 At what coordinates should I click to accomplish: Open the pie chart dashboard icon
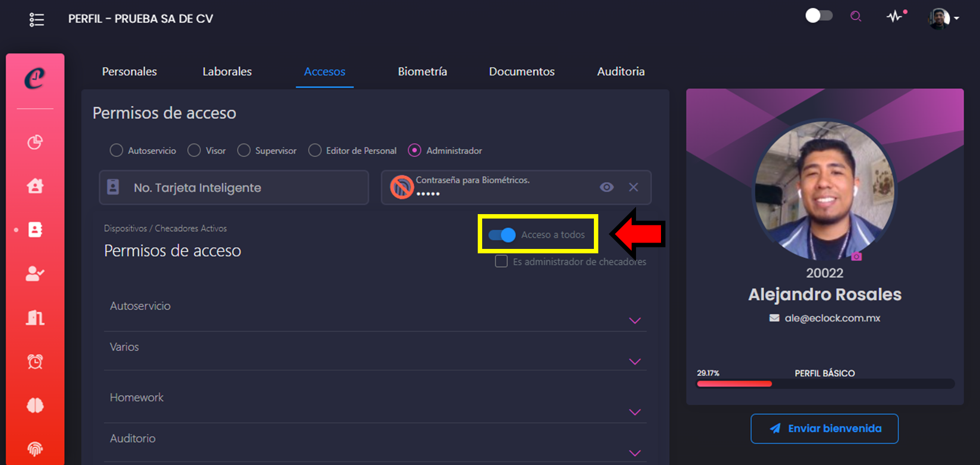pyautogui.click(x=35, y=142)
